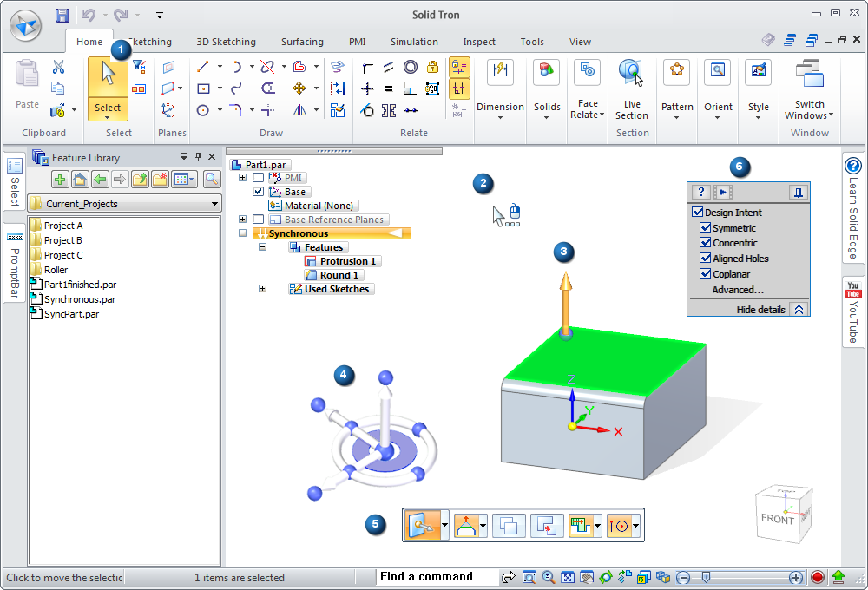Screen dimensions: 868x590
Task: Click the zoom slider in the status bar
Action: [707, 577]
